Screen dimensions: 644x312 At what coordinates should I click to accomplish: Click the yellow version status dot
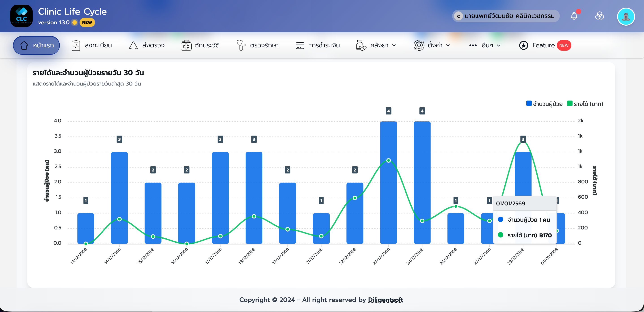(74, 22)
